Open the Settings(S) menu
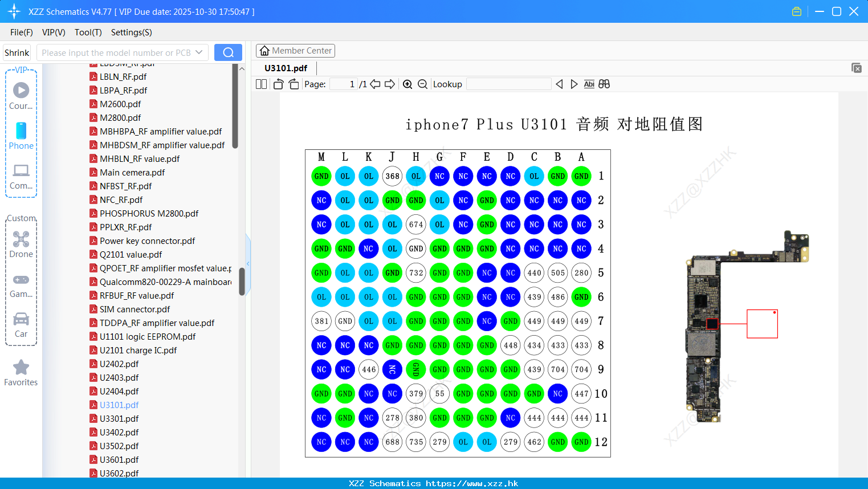This screenshot has height=489, width=868. click(x=132, y=32)
